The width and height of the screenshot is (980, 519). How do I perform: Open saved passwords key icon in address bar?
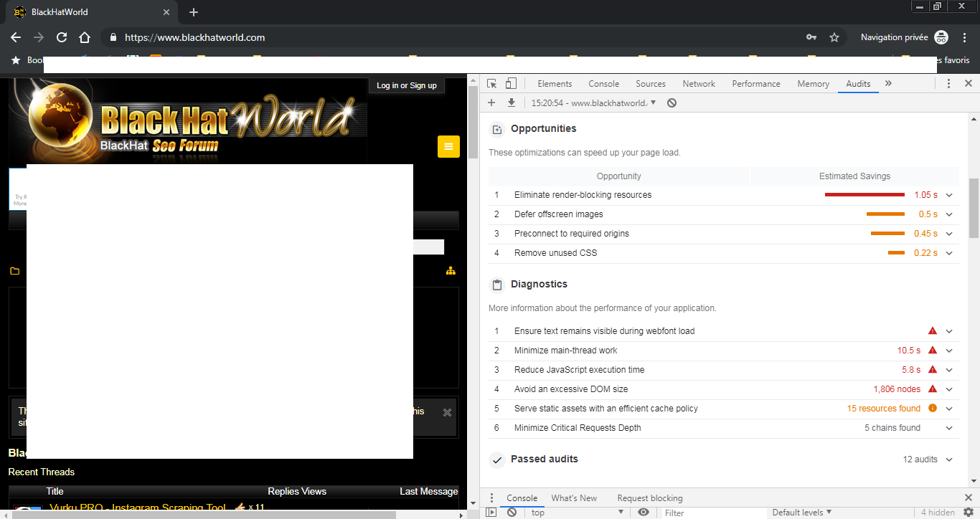(x=811, y=37)
